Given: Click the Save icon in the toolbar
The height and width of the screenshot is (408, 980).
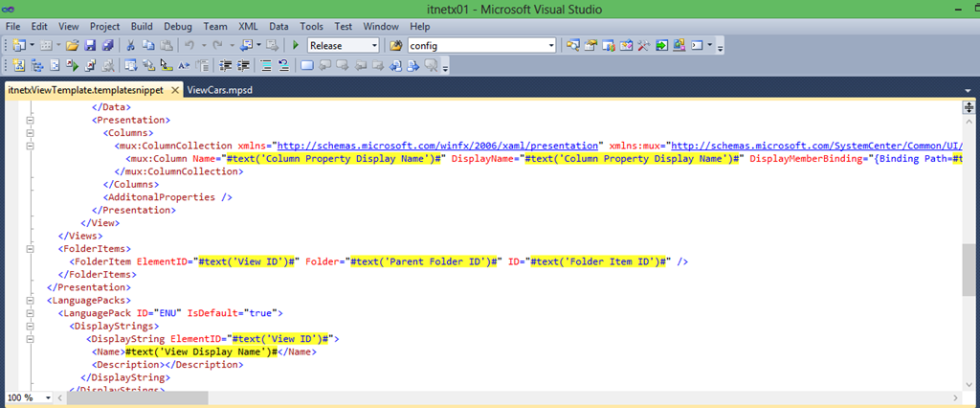Looking at the screenshot, I should 90,45.
